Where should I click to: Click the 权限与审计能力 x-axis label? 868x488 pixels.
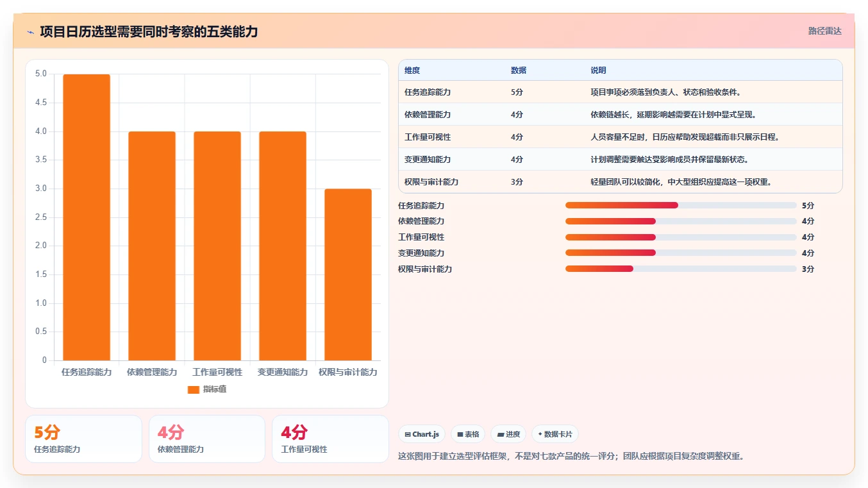348,372
